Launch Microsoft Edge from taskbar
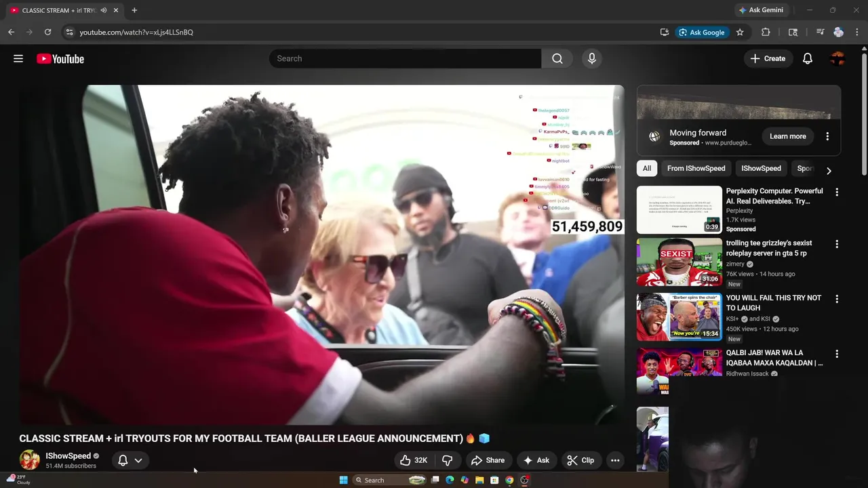Image resolution: width=868 pixels, height=488 pixels. point(450,480)
